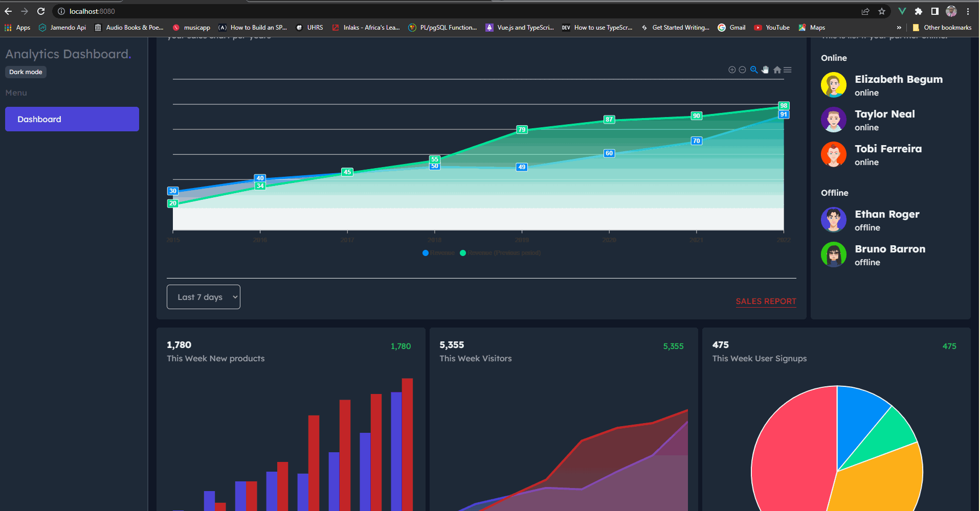Open the Apps bookmark shortcut
The image size is (980, 511).
pos(17,28)
